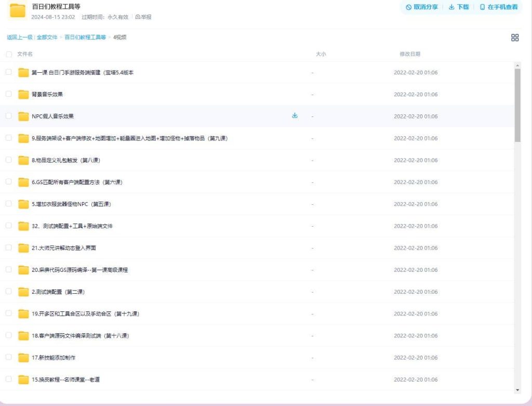Click folder icon of 8.物品定义礼包触发
This screenshot has width=532, height=406.
23,160
